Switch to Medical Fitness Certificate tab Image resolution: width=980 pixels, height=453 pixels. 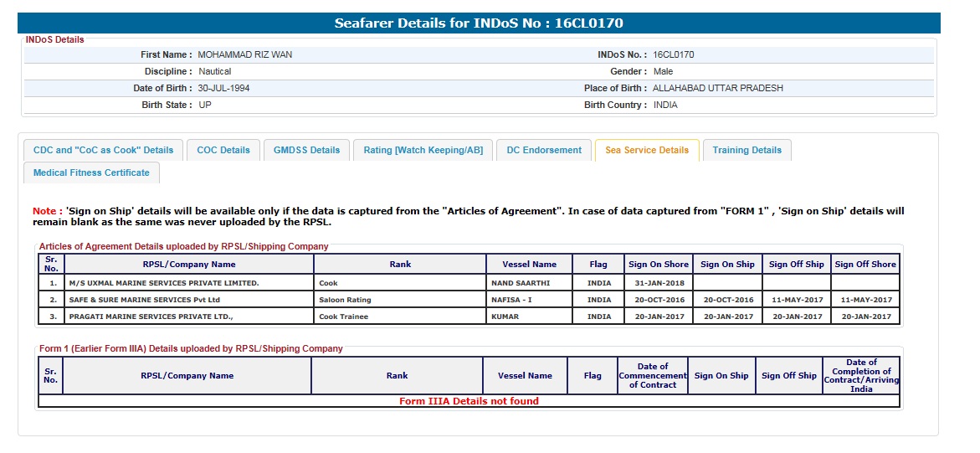click(x=91, y=172)
